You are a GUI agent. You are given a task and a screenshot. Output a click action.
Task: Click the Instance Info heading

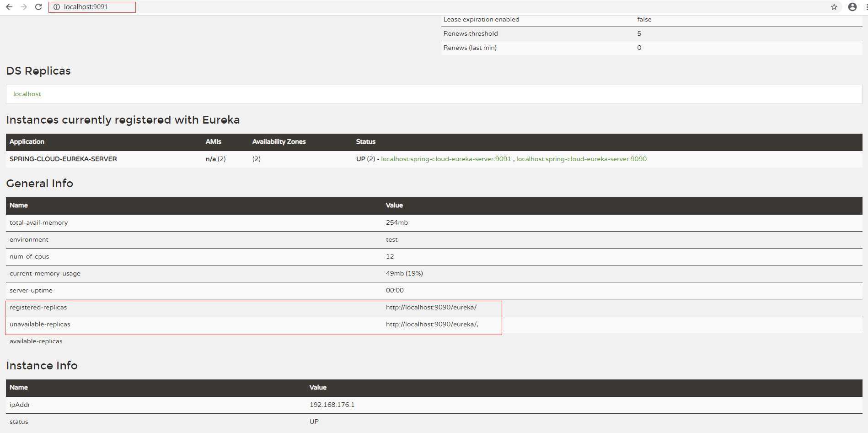point(42,366)
